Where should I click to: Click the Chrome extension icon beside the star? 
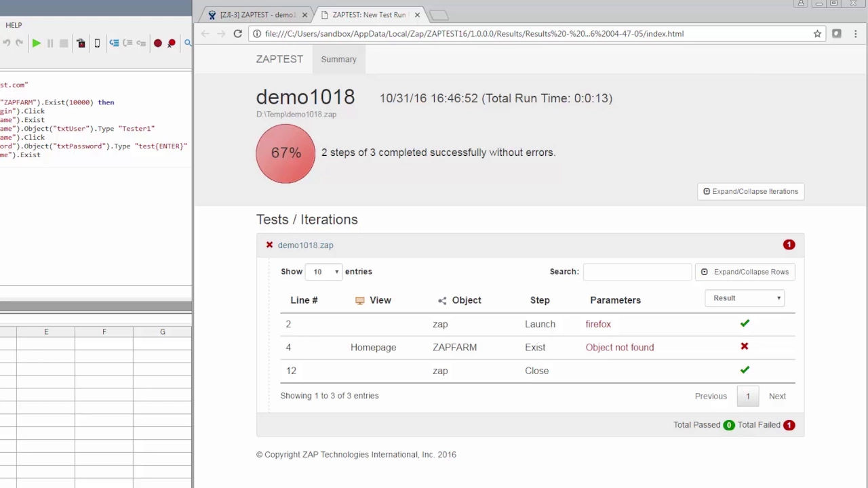point(837,33)
